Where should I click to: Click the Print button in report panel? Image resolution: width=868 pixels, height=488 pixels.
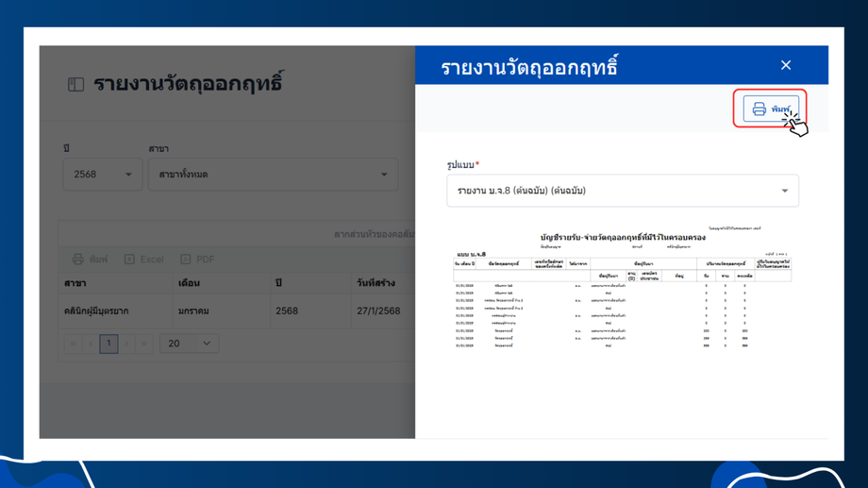771,109
